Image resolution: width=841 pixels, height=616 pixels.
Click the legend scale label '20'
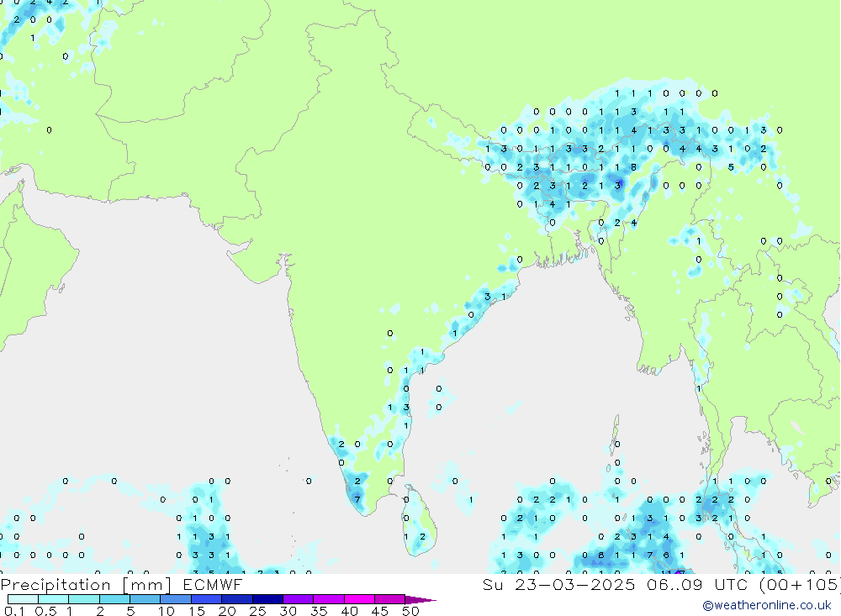[227, 611]
